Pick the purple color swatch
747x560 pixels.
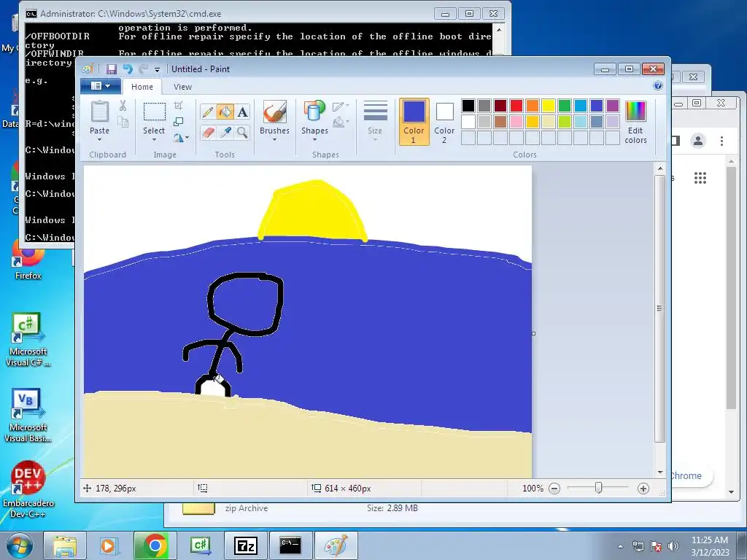(613, 105)
